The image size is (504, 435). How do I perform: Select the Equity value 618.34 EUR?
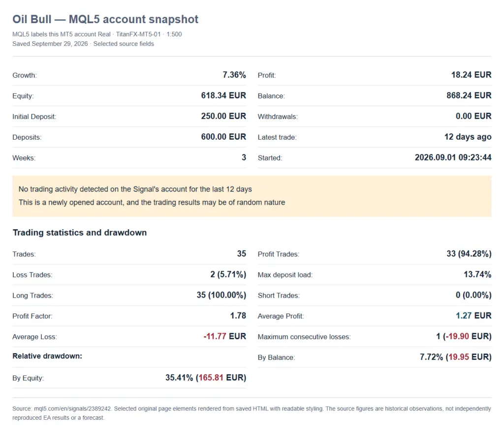pos(224,95)
